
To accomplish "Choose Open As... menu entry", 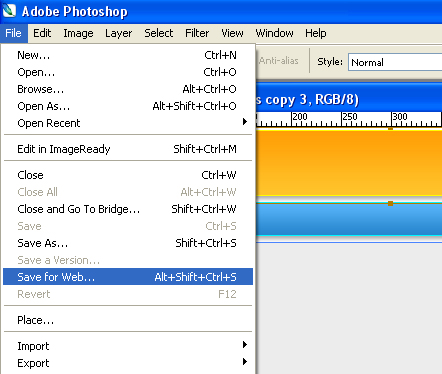I will click(x=128, y=106).
